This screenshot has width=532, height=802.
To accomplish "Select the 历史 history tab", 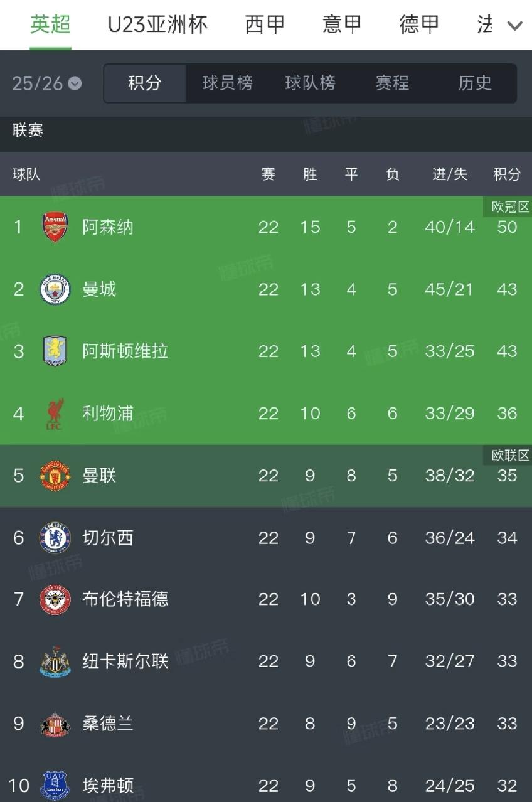I will [475, 83].
